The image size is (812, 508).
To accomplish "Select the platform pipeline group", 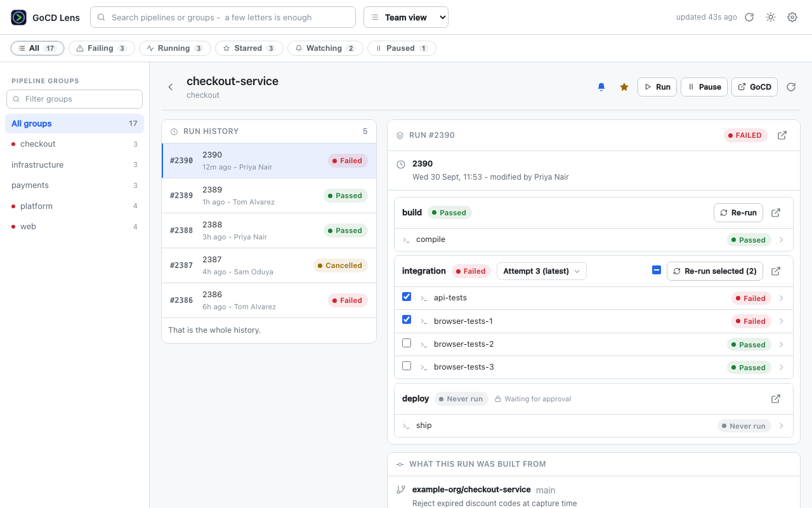I will (75, 206).
